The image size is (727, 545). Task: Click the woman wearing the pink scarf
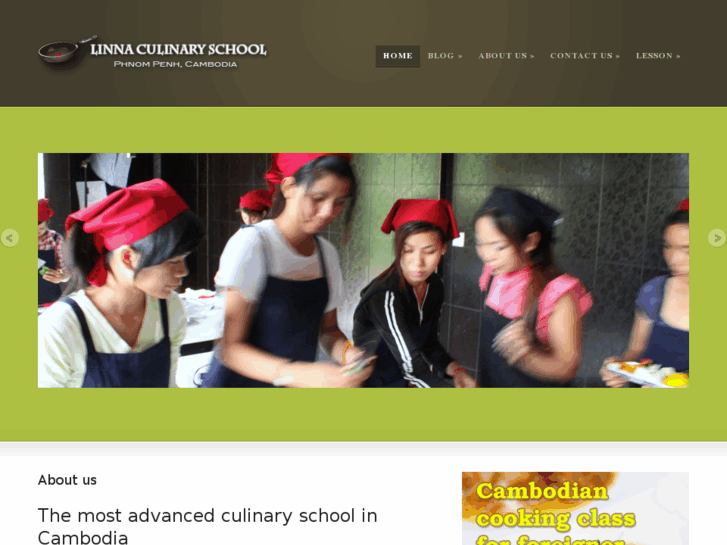[x=529, y=288]
